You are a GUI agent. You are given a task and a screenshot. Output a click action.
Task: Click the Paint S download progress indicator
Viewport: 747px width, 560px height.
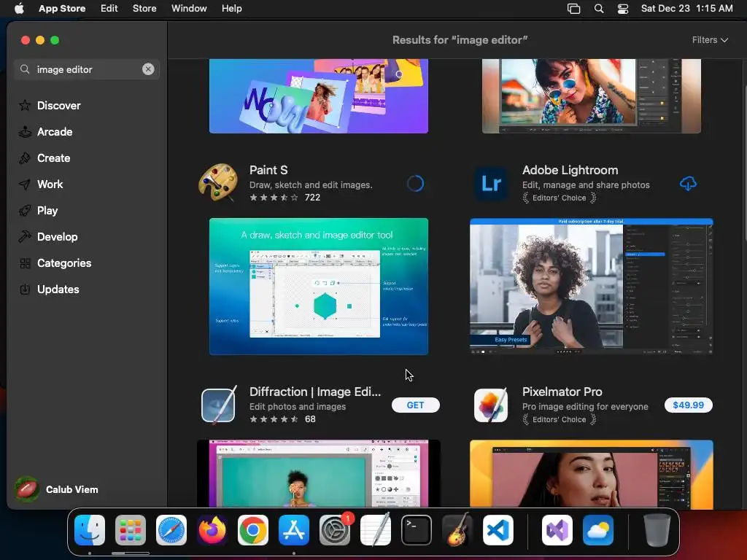pyautogui.click(x=415, y=184)
